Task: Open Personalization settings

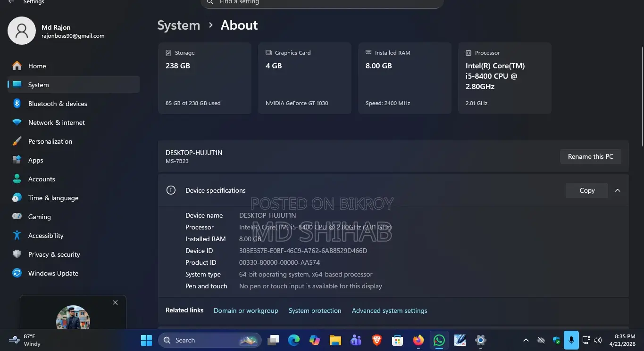Action: (x=74, y=141)
